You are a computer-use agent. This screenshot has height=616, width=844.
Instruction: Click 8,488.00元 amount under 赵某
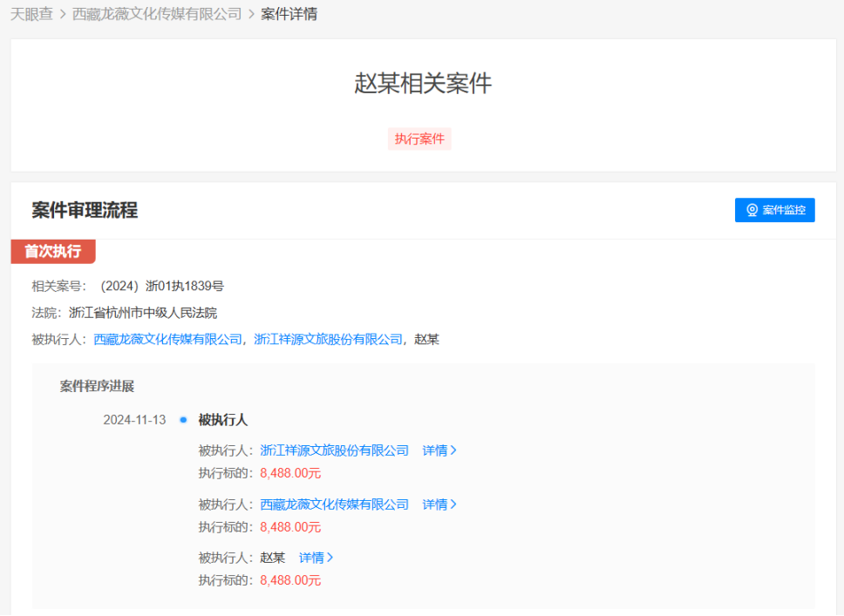pyautogui.click(x=290, y=580)
